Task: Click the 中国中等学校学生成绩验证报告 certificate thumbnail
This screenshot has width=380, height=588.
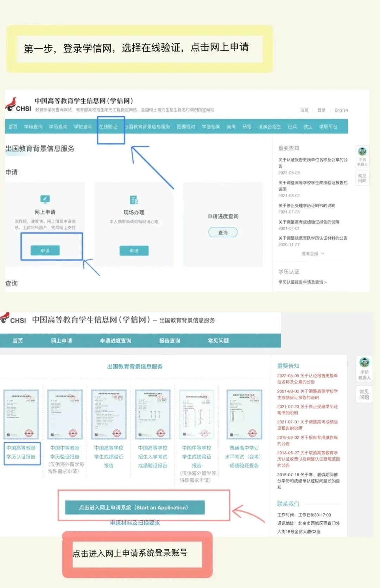Action: coord(197,414)
